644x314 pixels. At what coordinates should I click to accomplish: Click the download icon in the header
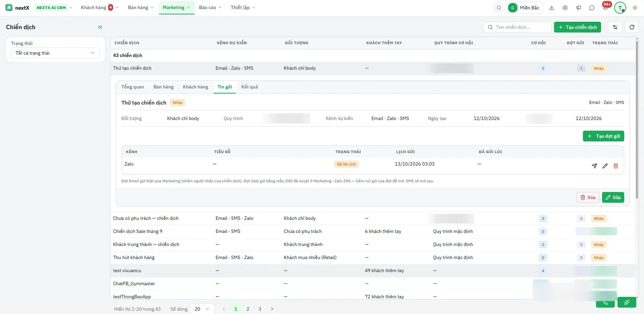coord(552,8)
